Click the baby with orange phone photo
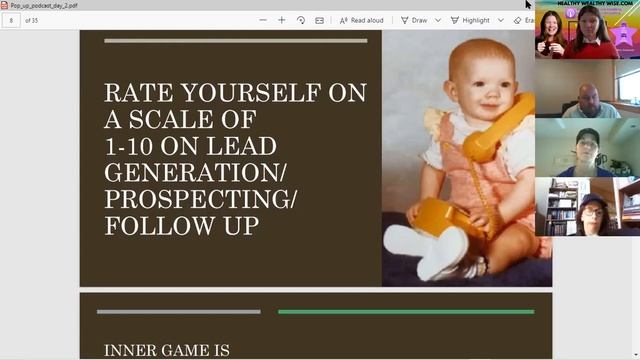Viewport: 640px width, 360px height. coord(467,158)
